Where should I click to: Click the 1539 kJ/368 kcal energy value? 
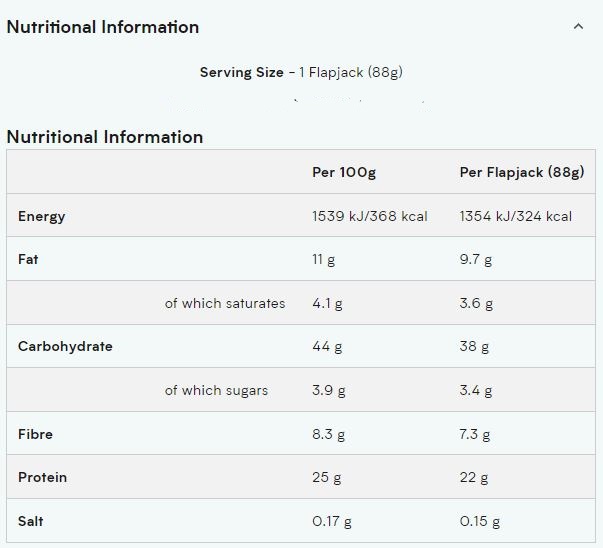click(x=370, y=216)
